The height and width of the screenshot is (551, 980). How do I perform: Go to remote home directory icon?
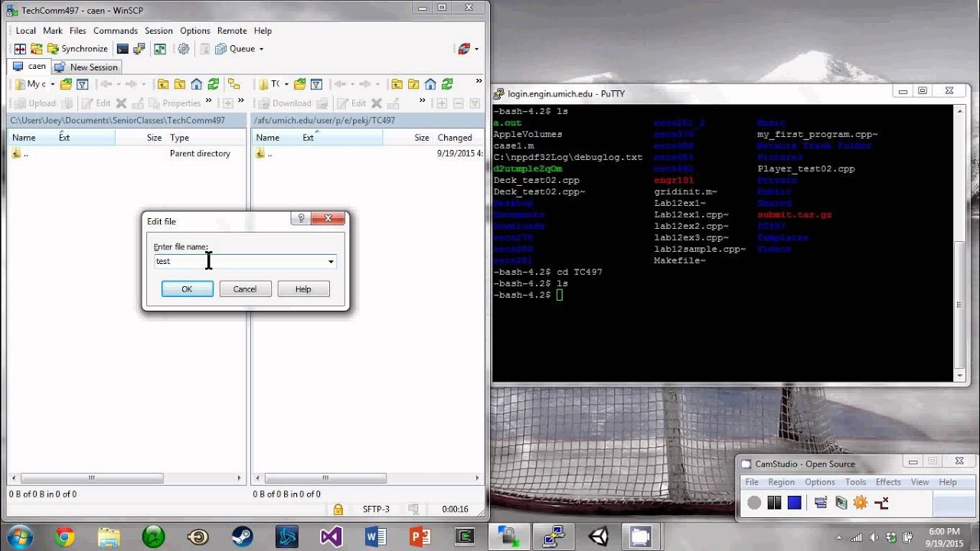pos(430,84)
